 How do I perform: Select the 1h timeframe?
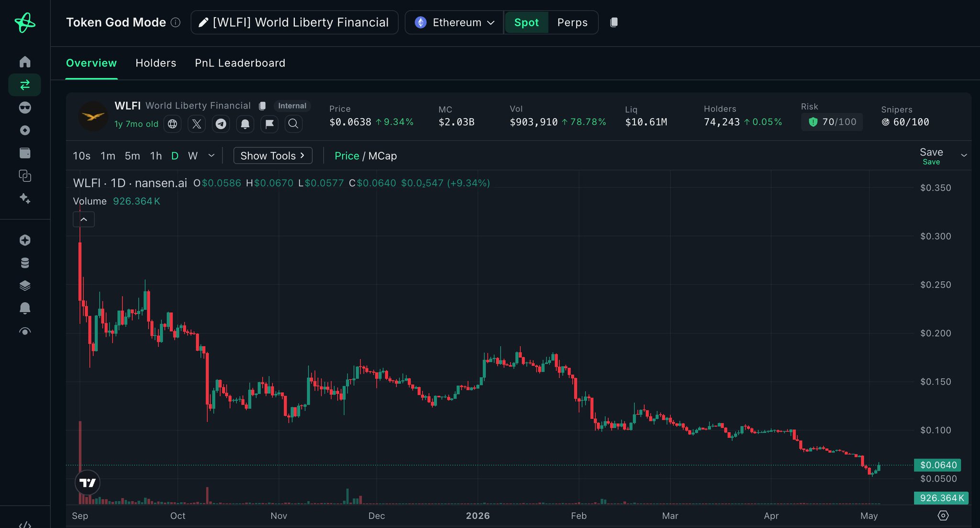point(156,156)
